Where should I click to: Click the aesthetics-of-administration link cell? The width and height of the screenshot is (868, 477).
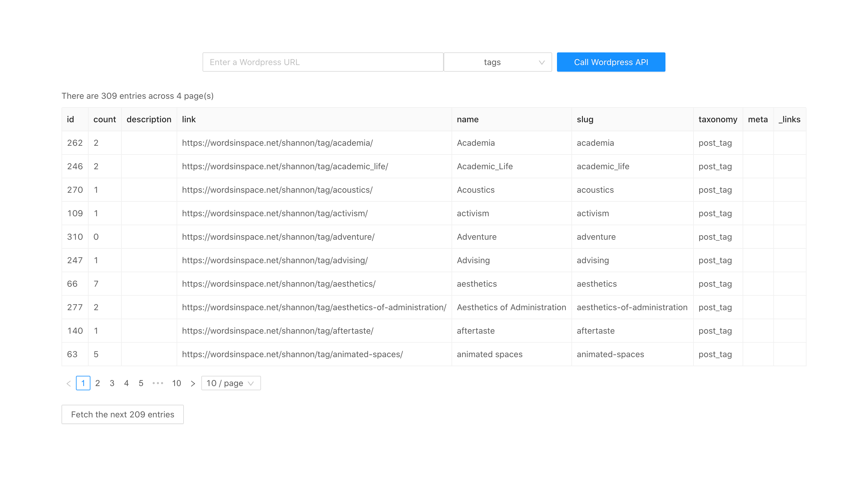314,307
